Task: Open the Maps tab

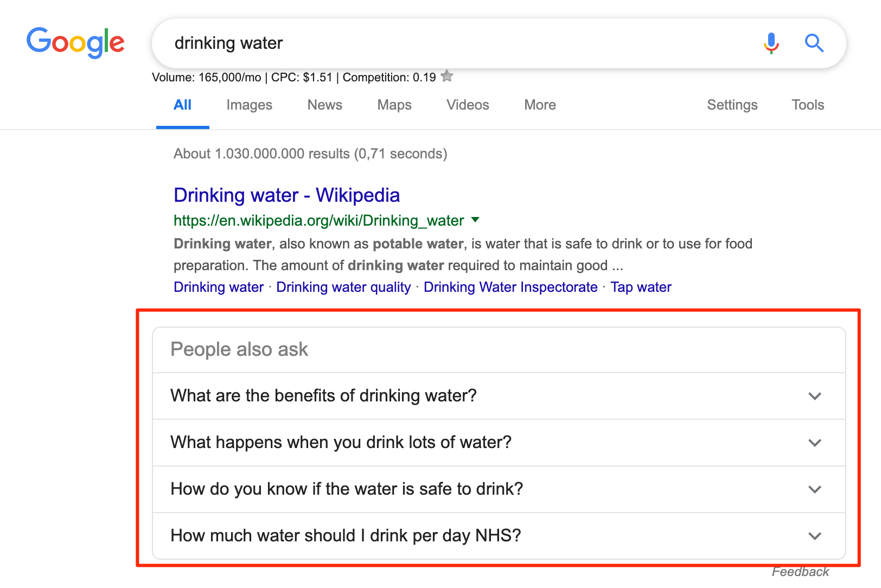Action: coord(394,105)
